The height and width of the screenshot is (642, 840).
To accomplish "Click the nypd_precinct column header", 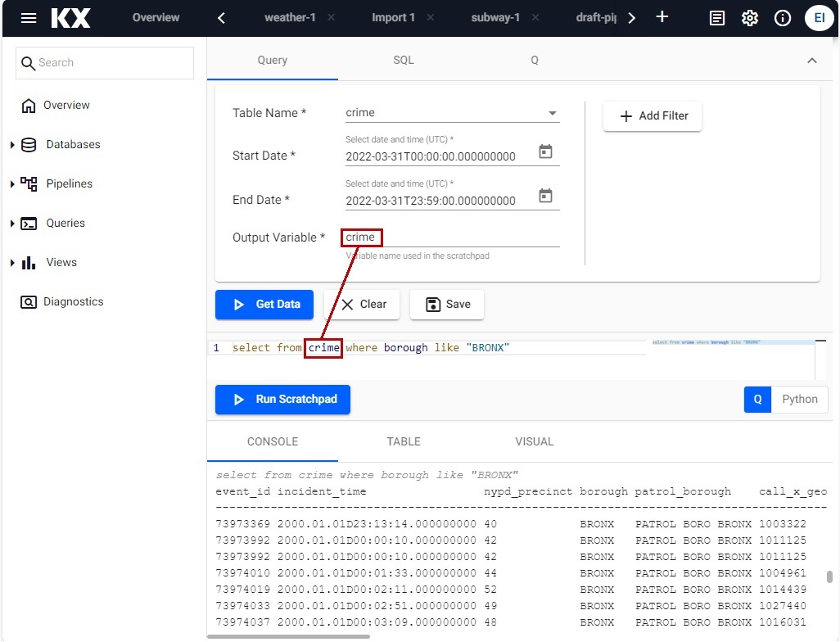I will 528,492.
